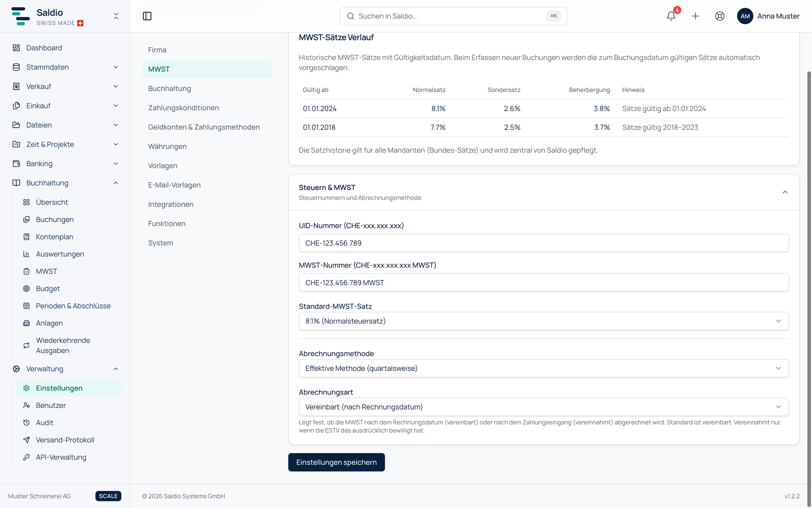Click the SCALE plan badge

click(x=108, y=496)
